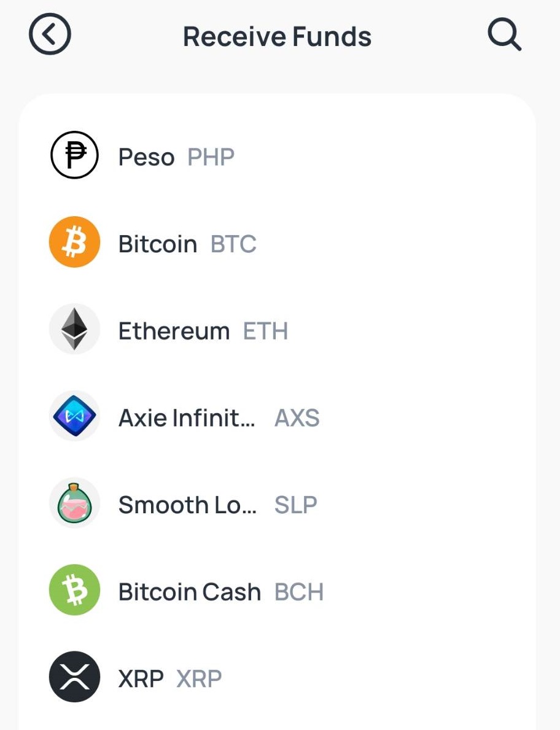This screenshot has width=560, height=730.
Task: Tap the back arrow icon
Action: [x=50, y=34]
